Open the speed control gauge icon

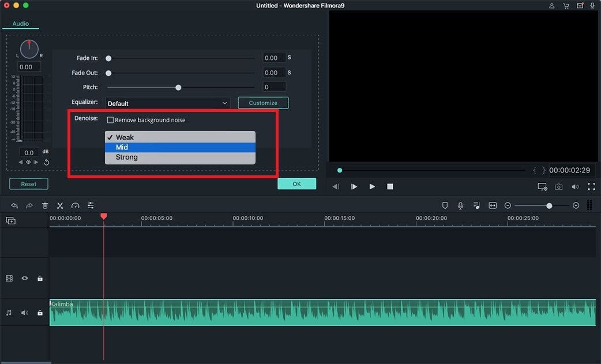click(75, 206)
